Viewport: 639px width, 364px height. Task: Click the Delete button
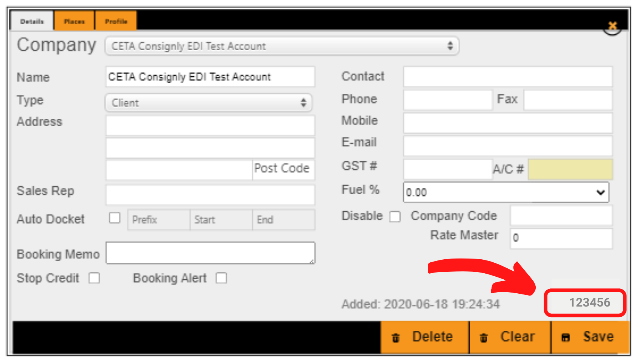pyautogui.click(x=424, y=337)
